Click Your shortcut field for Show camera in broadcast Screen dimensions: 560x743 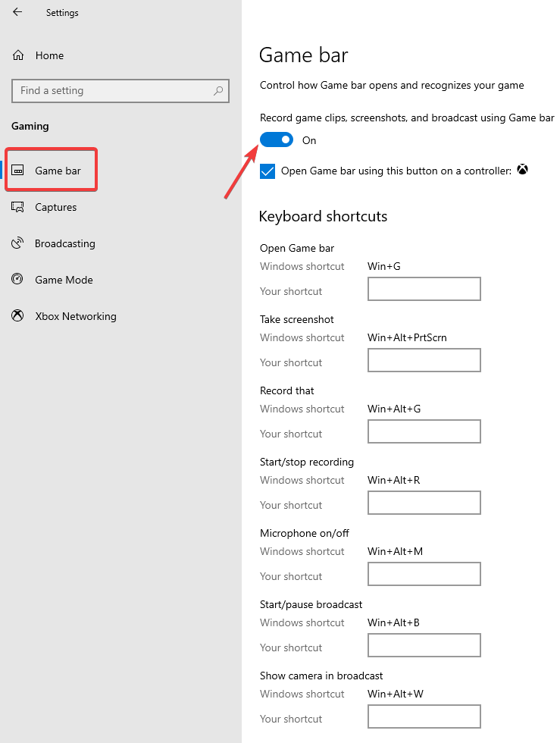point(424,716)
